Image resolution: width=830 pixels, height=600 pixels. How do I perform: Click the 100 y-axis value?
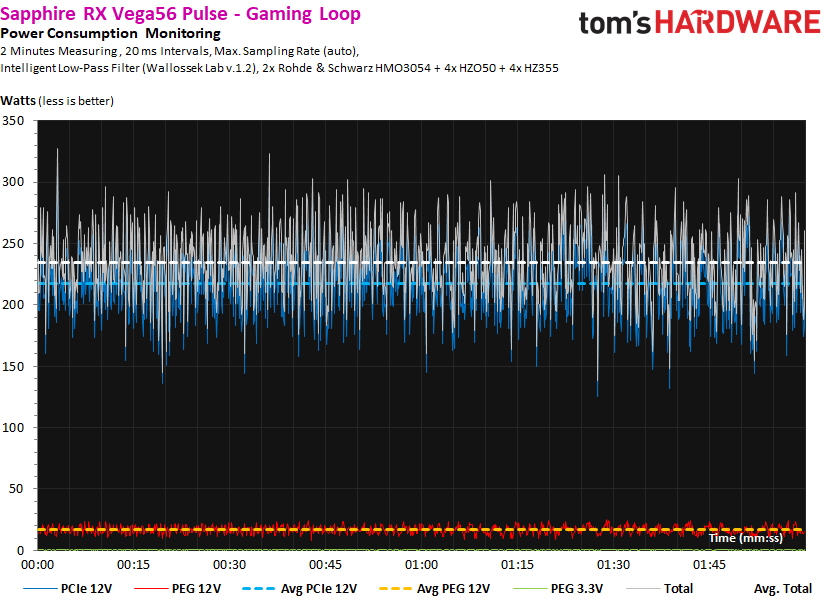click(13, 427)
